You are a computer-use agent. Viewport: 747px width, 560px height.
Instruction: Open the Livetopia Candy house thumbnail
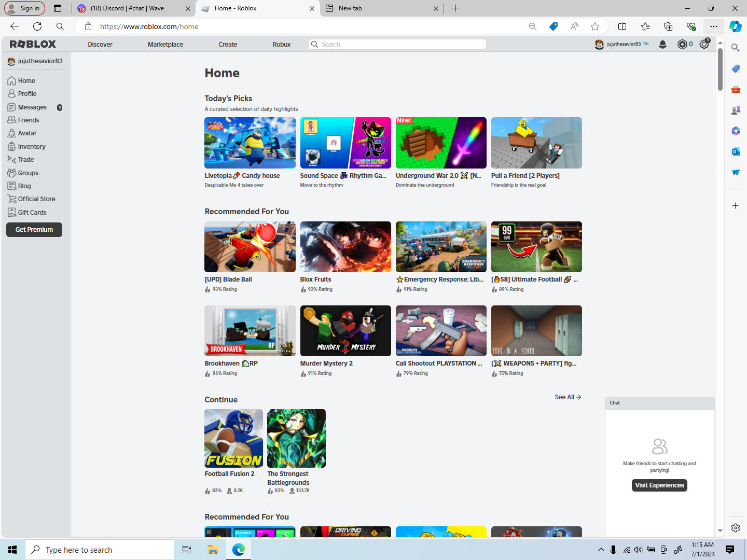click(x=250, y=143)
